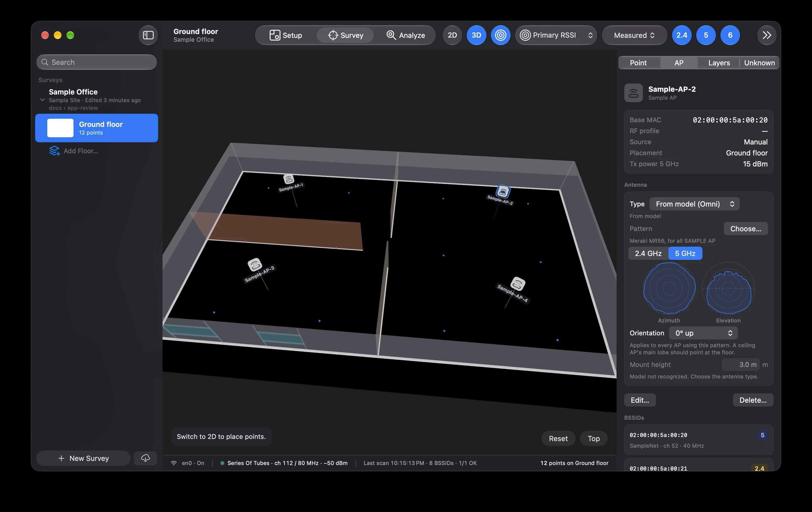812x512 pixels.
Task: Select the Ground floor item in sidebar
Action: pos(96,128)
